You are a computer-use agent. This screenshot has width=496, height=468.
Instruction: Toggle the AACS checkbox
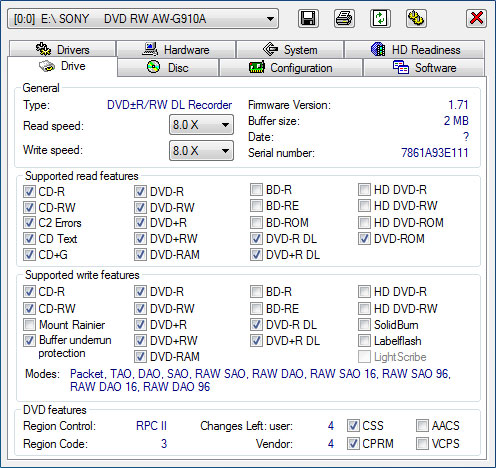pyautogui.click(x=422, y=426)
